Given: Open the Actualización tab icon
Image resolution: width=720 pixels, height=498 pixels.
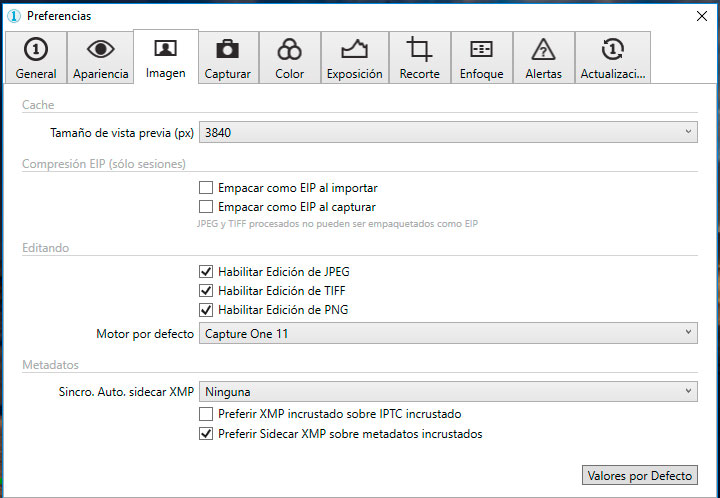Looking at the screenshot, I should click(x=613, y=50).
